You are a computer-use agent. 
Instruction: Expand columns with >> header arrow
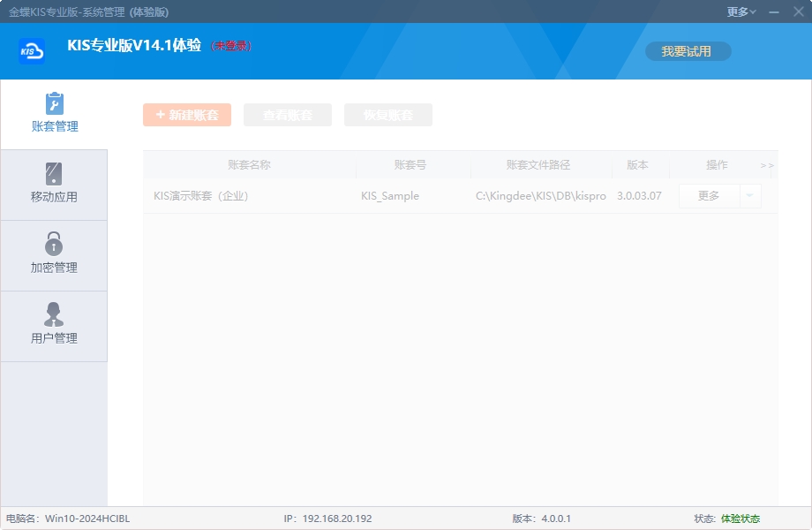tap(767, 165)
